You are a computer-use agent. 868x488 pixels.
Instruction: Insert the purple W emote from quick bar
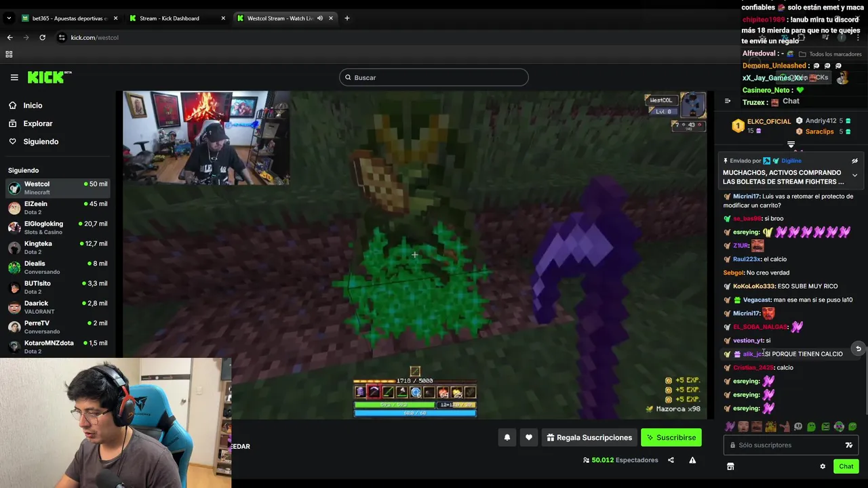pos(730,427)
